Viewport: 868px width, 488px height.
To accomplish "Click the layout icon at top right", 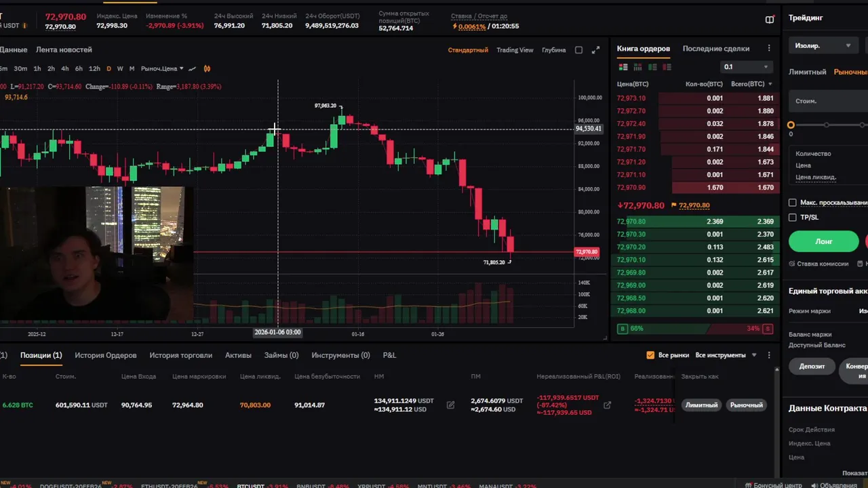I will tap(770, 20).
